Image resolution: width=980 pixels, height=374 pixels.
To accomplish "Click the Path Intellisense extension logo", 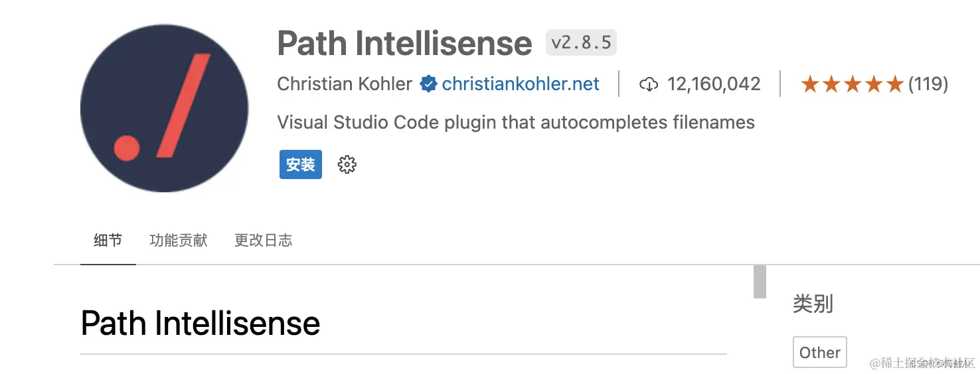I will click(164, 108).
